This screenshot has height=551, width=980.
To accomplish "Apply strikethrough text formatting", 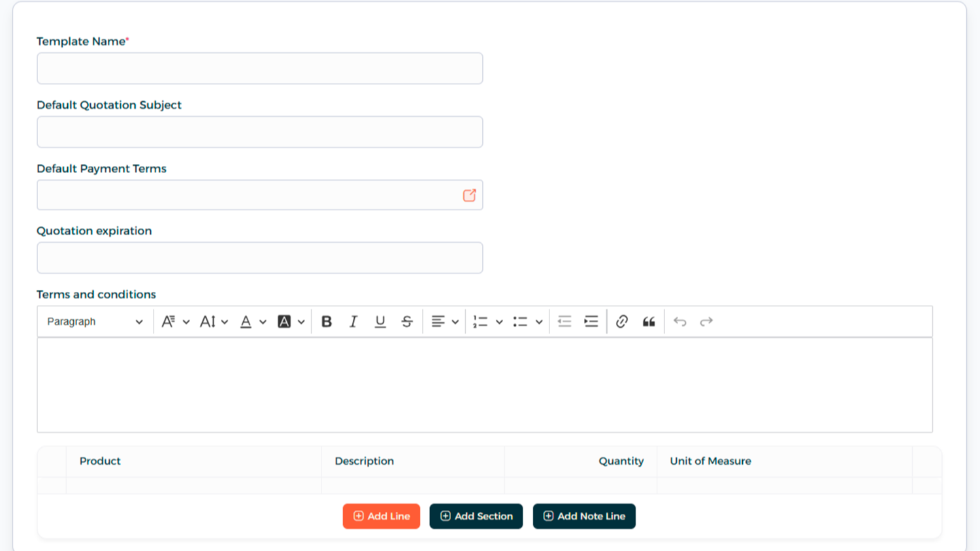I will coord(406,322).
